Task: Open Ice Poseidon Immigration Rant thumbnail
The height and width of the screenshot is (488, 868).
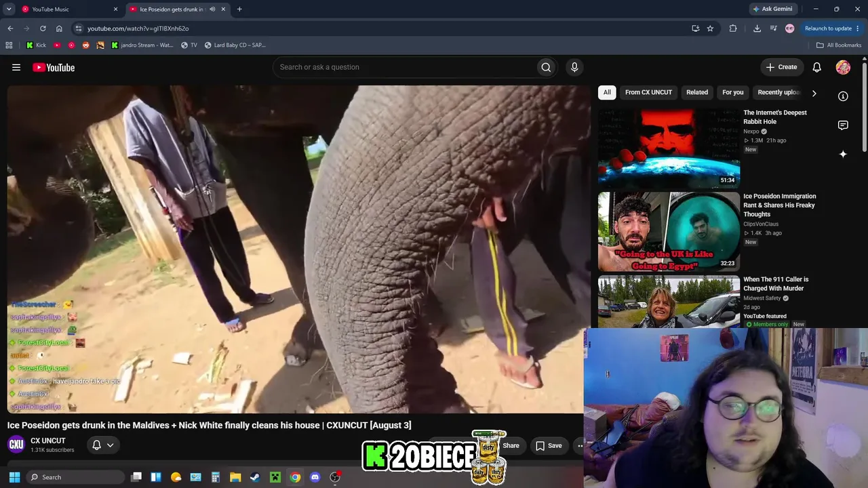Action: pos(669,231)
